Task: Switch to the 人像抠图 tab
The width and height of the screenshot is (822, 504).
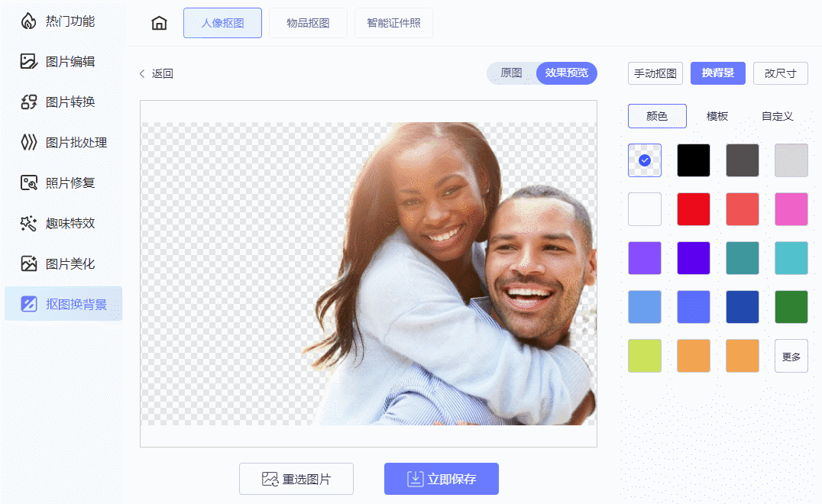Action: [222, 23]
